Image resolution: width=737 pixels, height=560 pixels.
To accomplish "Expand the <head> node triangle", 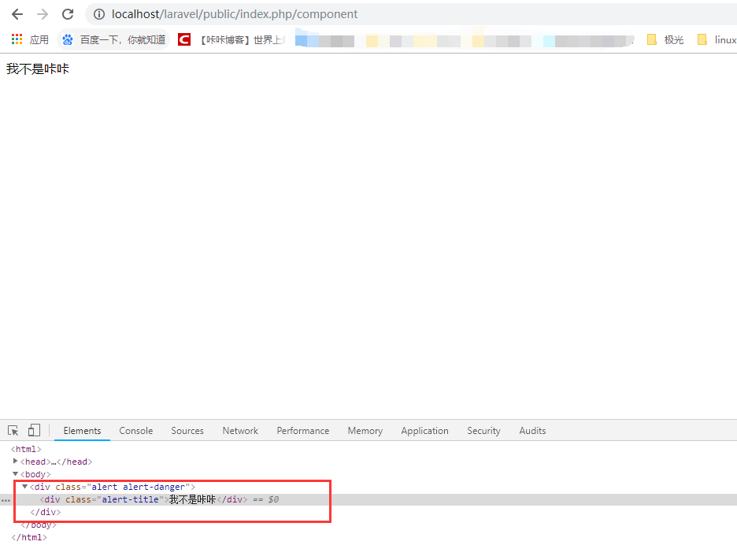I will pos(16,462).
